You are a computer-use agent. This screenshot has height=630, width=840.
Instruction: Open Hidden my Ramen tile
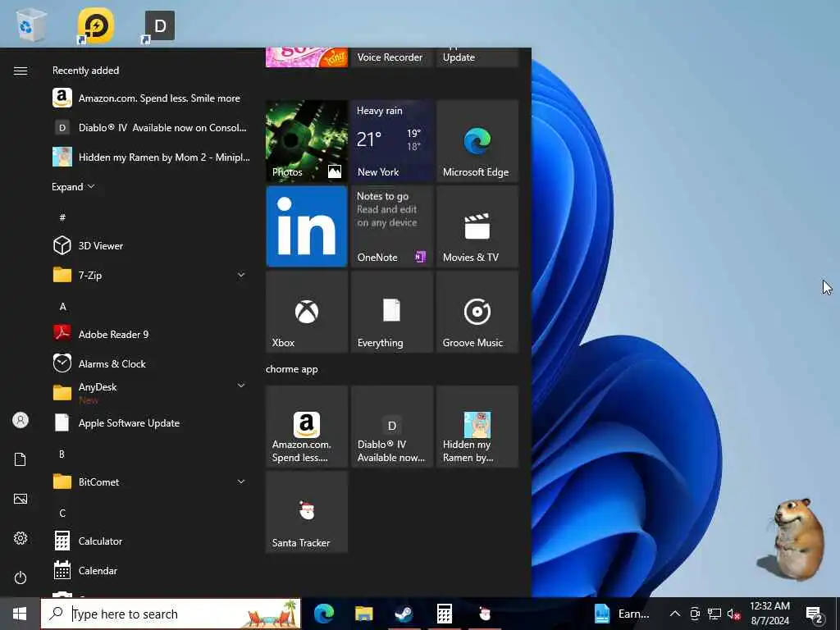point(477,426)
